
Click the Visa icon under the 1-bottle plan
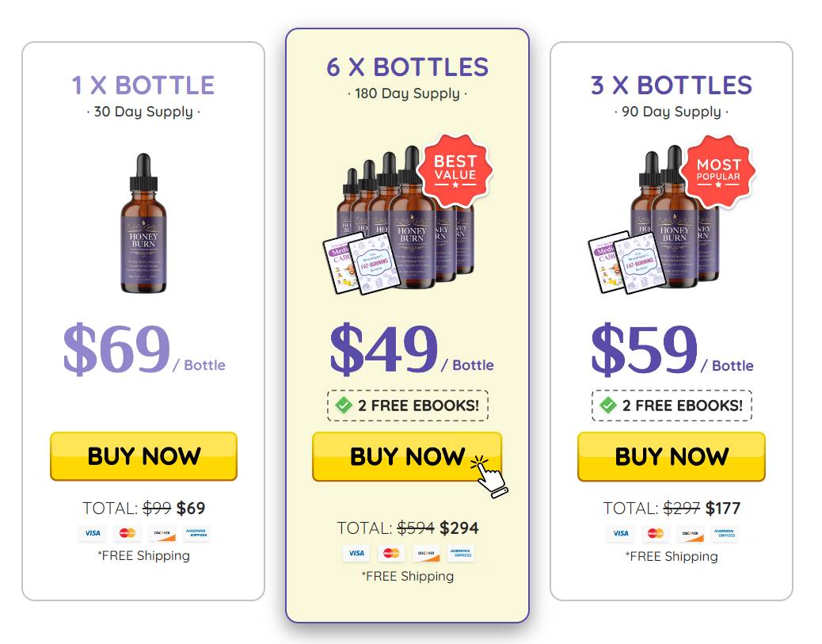92,533
